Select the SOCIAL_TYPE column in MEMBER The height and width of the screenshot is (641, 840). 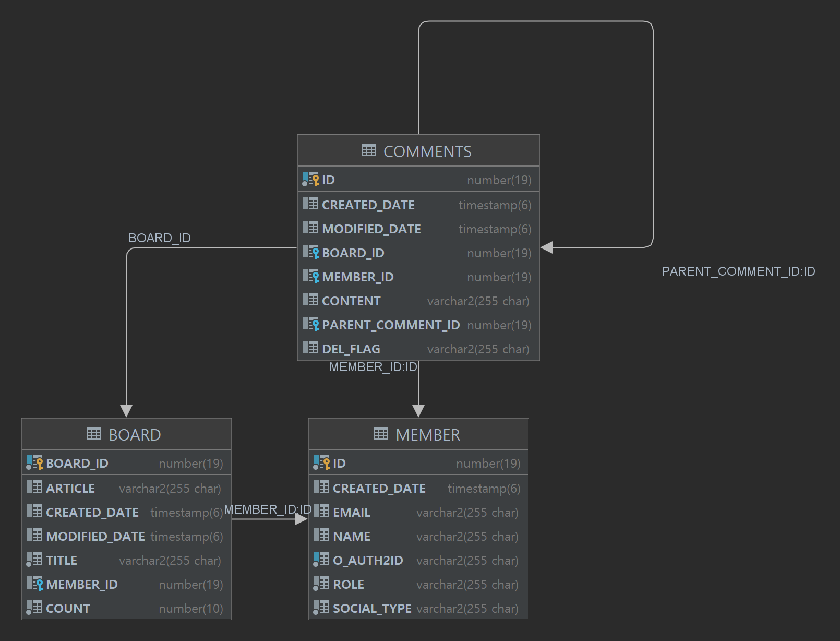418,608
